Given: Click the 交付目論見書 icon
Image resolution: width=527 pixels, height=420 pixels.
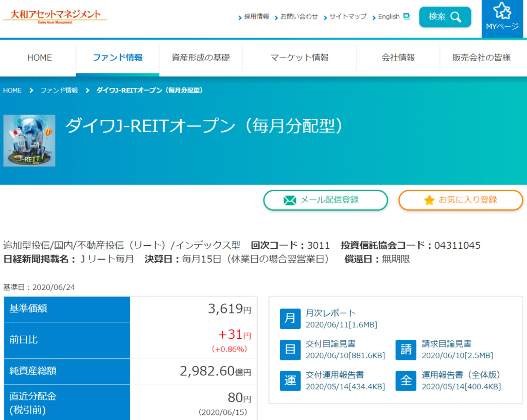Looking at the screenshot, I should tap(290, 350).
